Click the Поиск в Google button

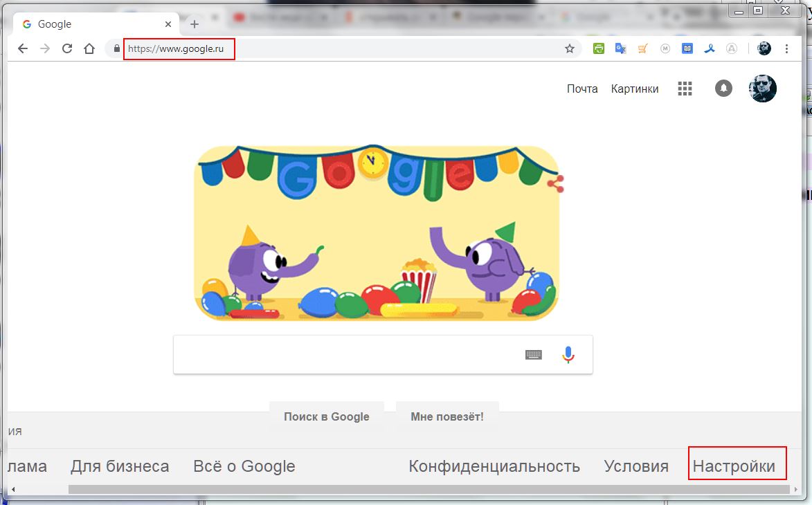click(326, 416)
